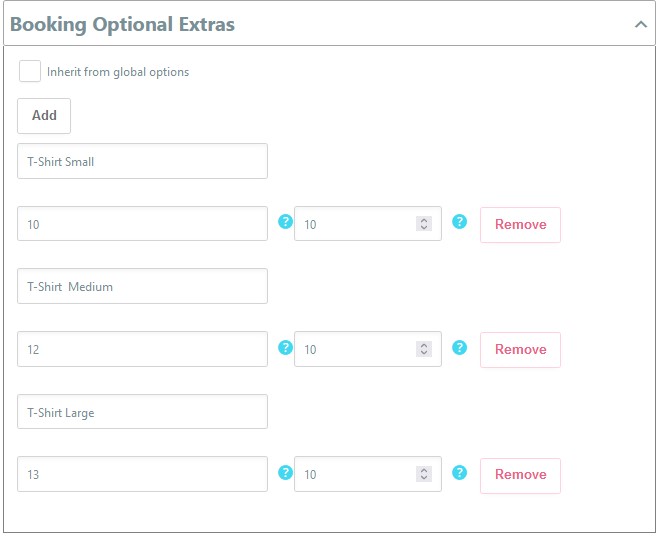658x536 pixels.
Task: Remove the T-Shirt Medium extra
Action: 520,350
